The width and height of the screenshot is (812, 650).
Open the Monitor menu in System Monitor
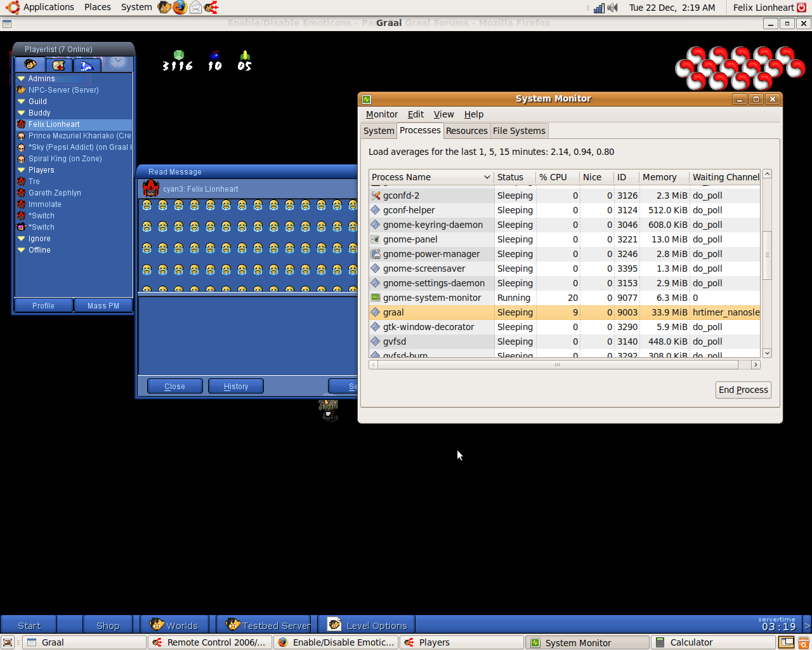tap(381, 114)
